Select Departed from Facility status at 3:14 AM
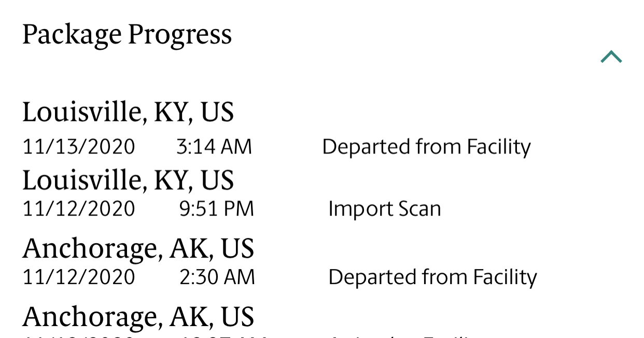644x338 pixels. click(x=426, y=147)
